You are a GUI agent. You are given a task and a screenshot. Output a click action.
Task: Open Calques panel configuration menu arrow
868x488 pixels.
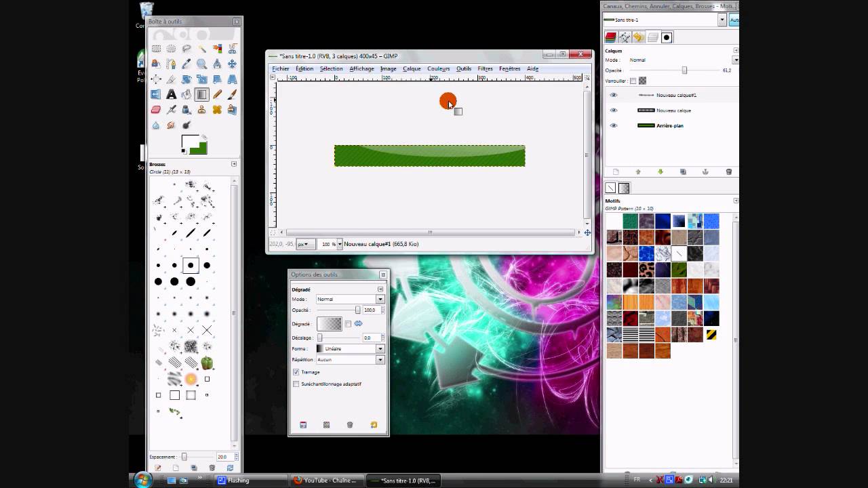pos(736,51)
